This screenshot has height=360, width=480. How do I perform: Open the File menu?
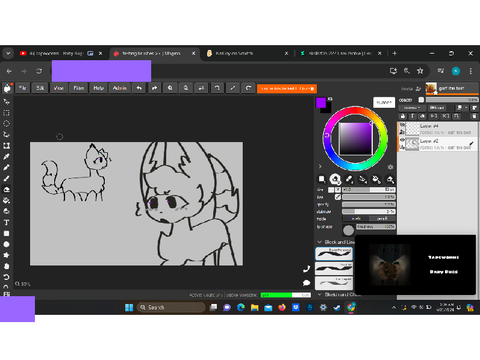coord(23,88)
